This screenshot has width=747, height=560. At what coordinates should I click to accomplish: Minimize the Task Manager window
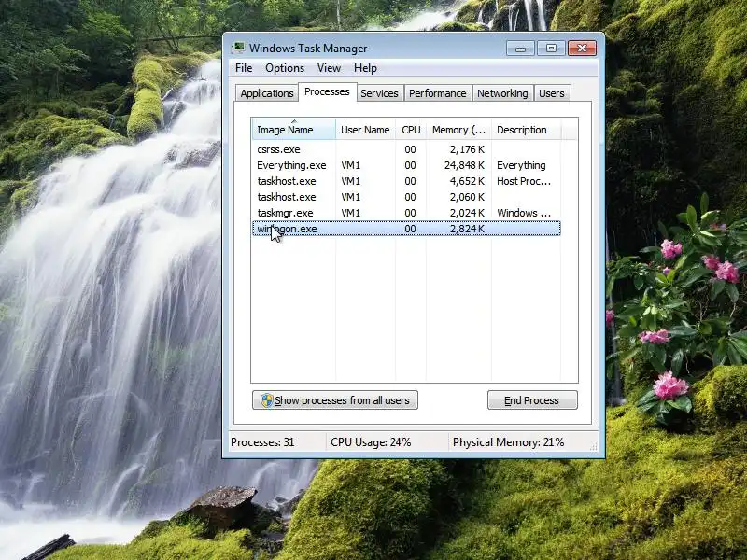point(520,49)
